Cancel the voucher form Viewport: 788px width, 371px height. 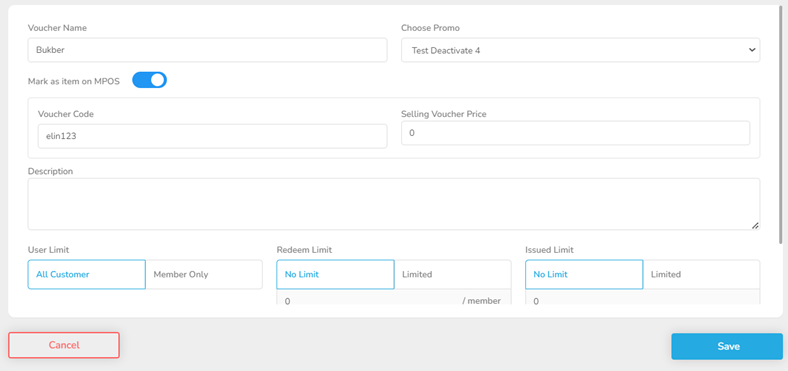click(64, 345)
